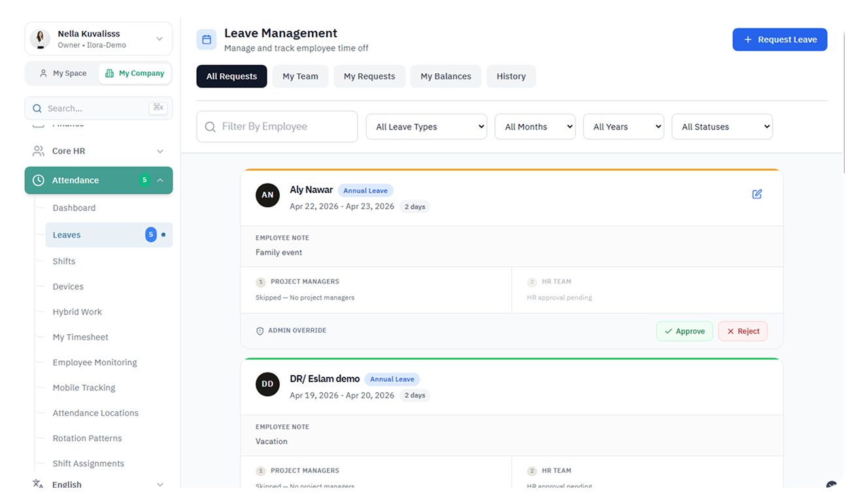Open the All Months dropdown

tap(535, 127)
